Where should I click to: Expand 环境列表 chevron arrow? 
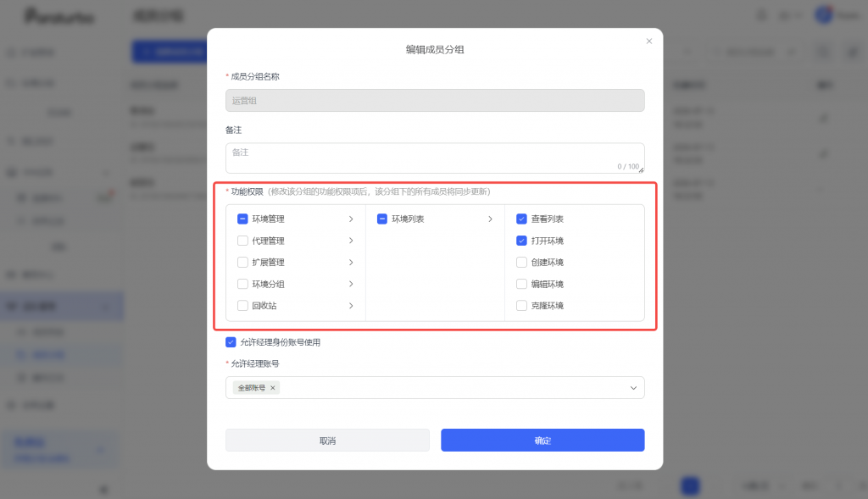tap(491, 219)
